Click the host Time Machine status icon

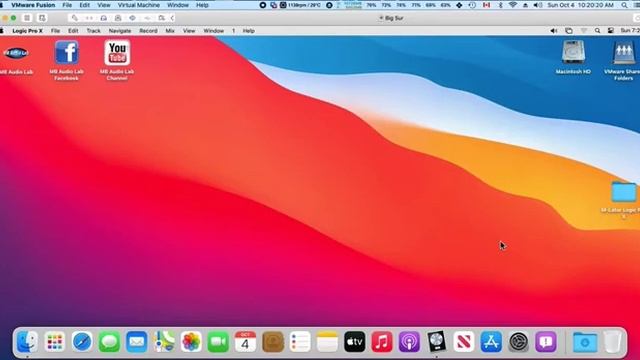coord(472,5)
